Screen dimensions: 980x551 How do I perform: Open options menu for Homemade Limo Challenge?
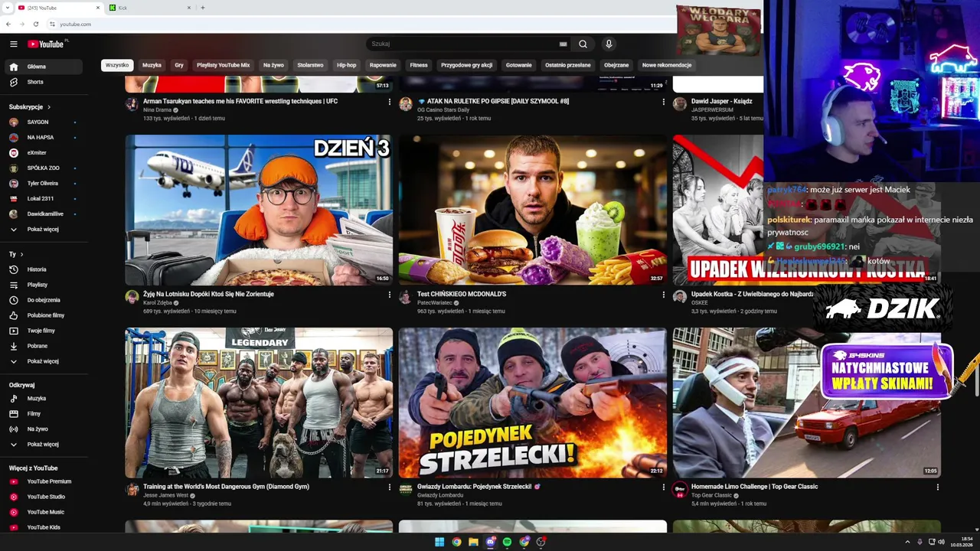click(x=937, y=487)
